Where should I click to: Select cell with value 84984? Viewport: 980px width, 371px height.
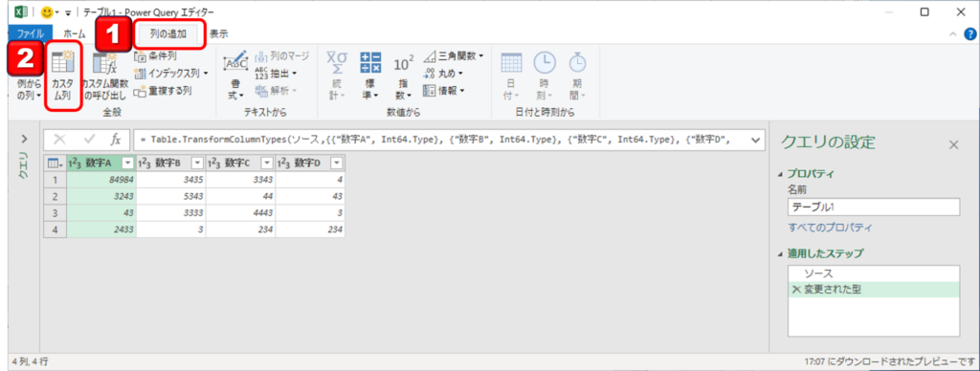[101, 179]
